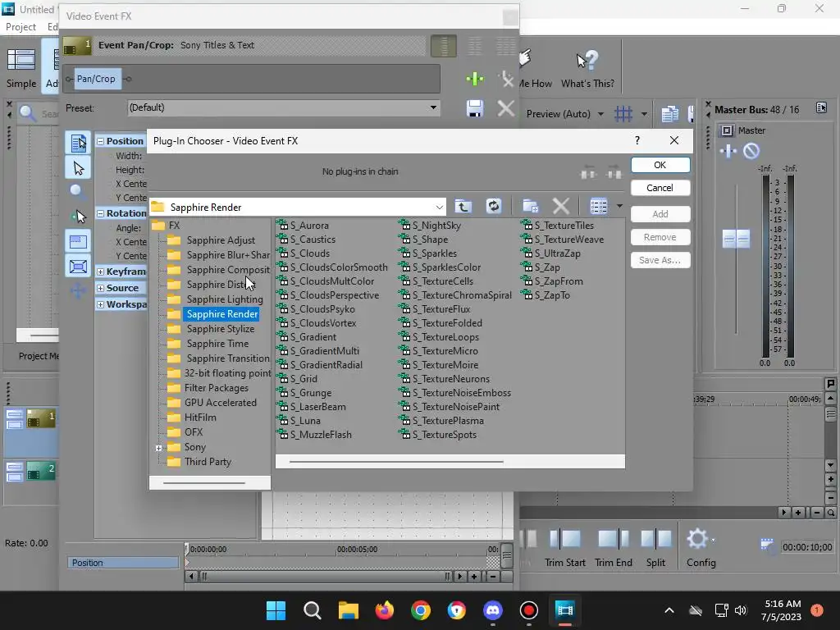840x630 pixels.
Task: Expand the Keyframe property group
Action: pyautogui.click(x=100, y=272)
